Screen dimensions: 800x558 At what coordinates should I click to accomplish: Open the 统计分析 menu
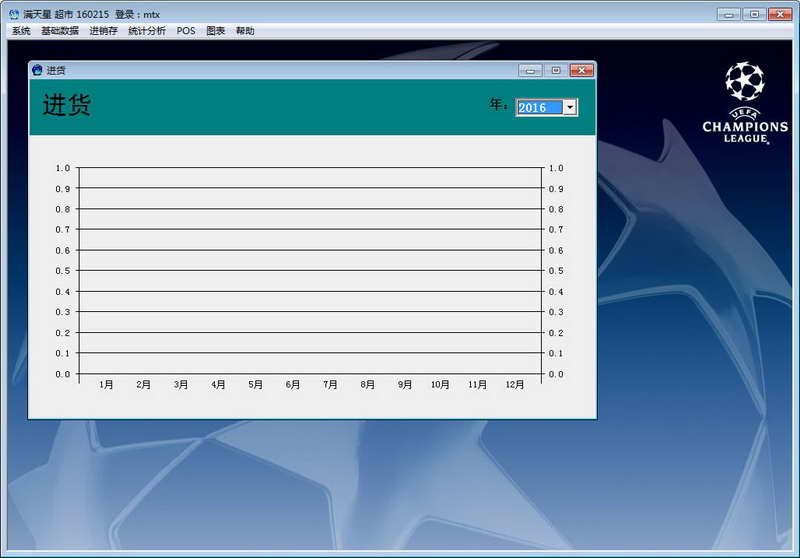click(147, 31)
